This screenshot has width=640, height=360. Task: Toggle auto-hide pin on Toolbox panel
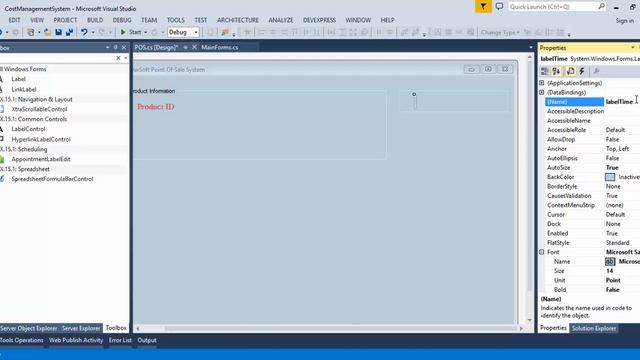tap(116, 47)
